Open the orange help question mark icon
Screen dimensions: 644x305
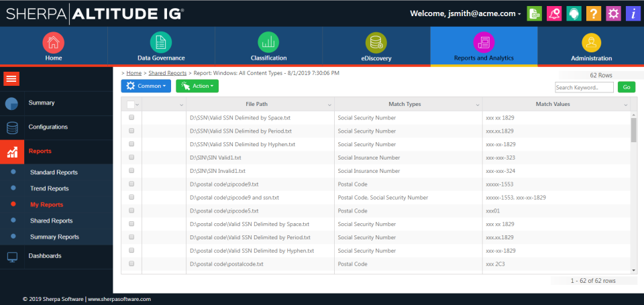[x=594, y=13]
